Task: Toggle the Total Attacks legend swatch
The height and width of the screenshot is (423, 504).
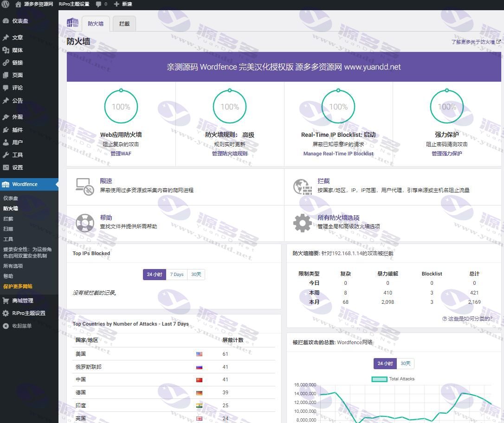Action: pos(379,379)
